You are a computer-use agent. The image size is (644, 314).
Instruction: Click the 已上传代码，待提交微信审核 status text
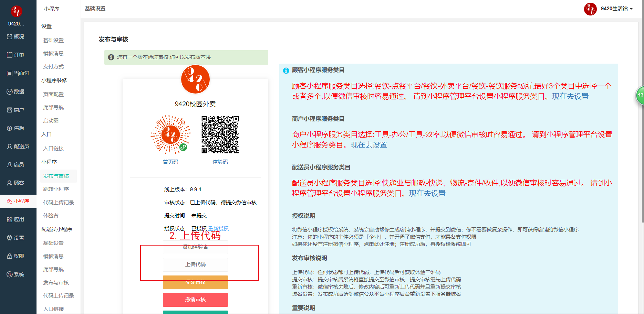click(x=223, y=203)
